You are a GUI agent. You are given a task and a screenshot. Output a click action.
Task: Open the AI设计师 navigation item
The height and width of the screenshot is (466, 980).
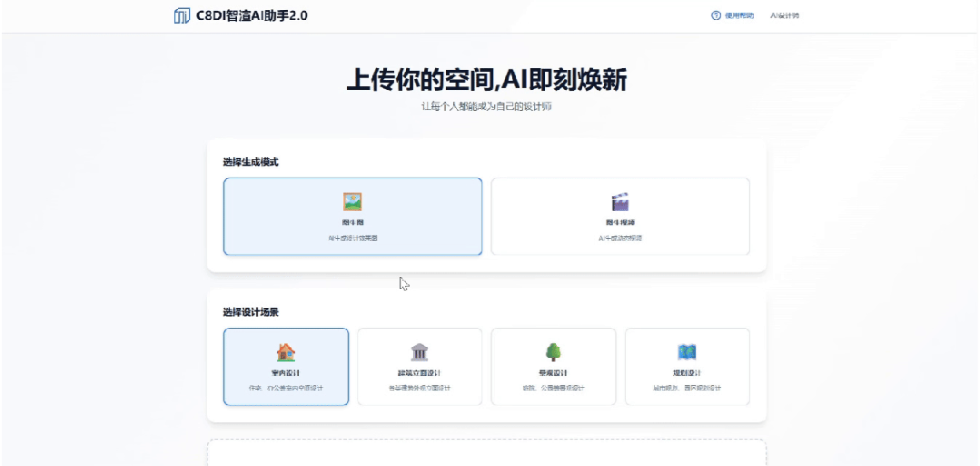click(x=785, y=15)
